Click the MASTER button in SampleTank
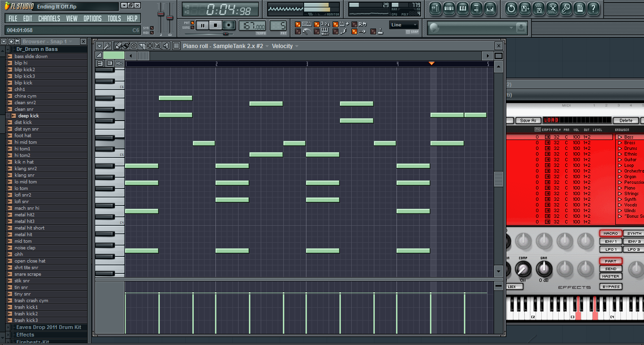Screen dimensions: 644x345 click(611, 276)
